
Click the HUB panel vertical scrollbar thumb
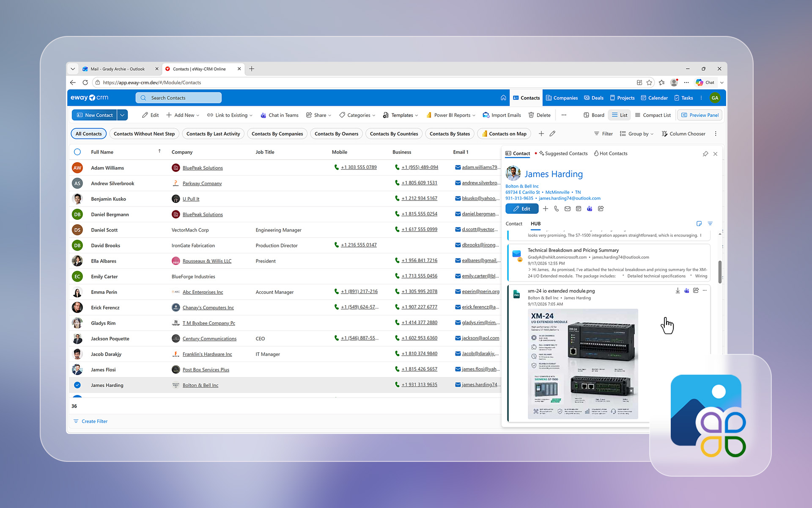(720, 271)
